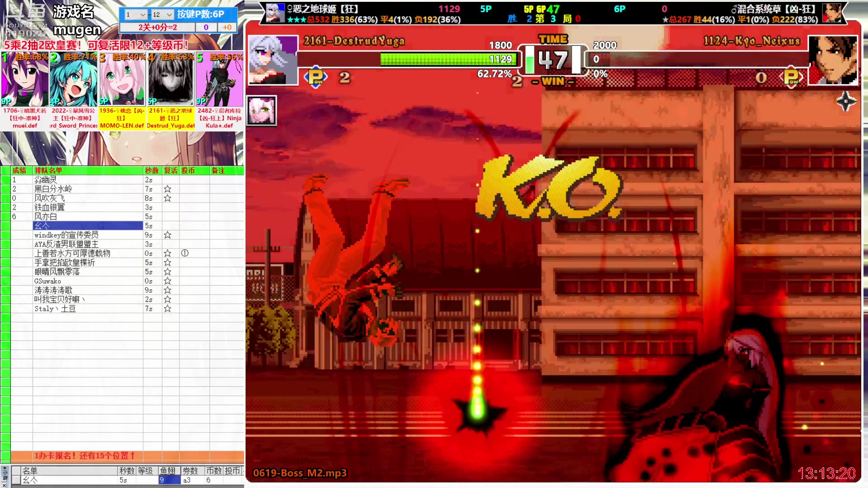Click revive star for 眼睛风飘零落 row
Image resolution: width=868 pixels, height=488 pixels.
[167, 272]
